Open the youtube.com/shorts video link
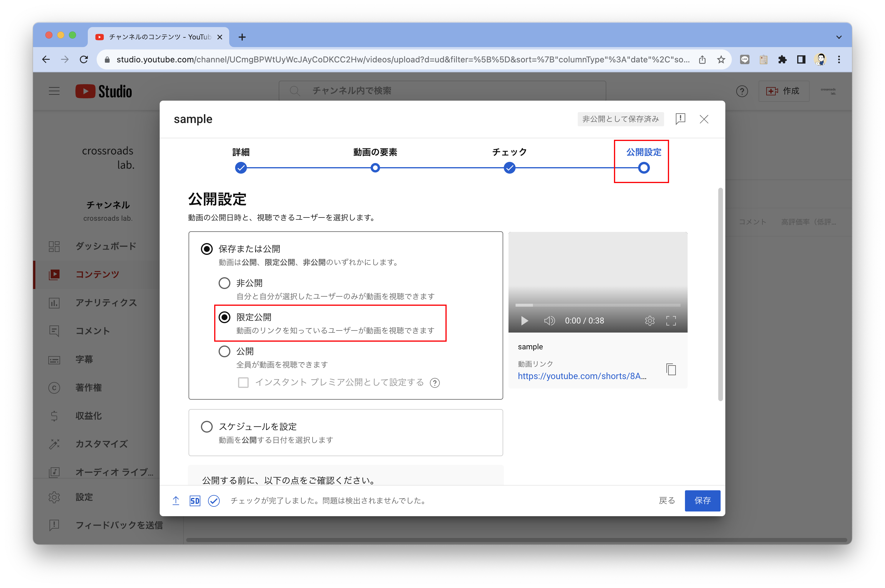This screenshot has height=588, width=885. (582, 376)
